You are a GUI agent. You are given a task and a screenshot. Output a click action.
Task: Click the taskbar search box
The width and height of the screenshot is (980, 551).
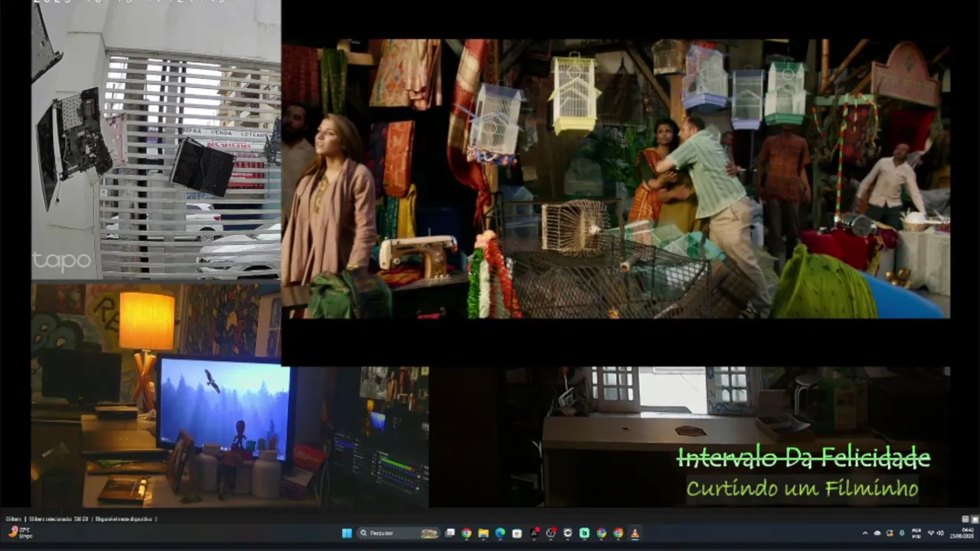(x=398, y=533)
